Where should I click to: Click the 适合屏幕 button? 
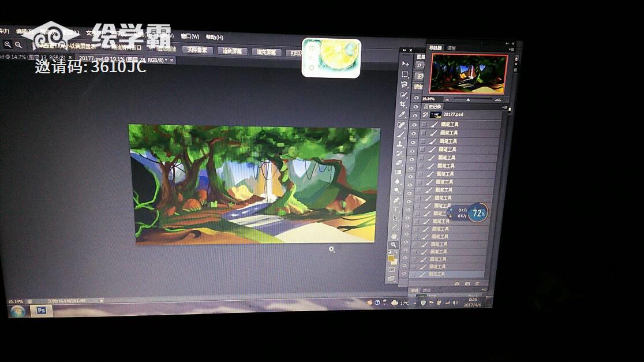click(x=232, y=51)
